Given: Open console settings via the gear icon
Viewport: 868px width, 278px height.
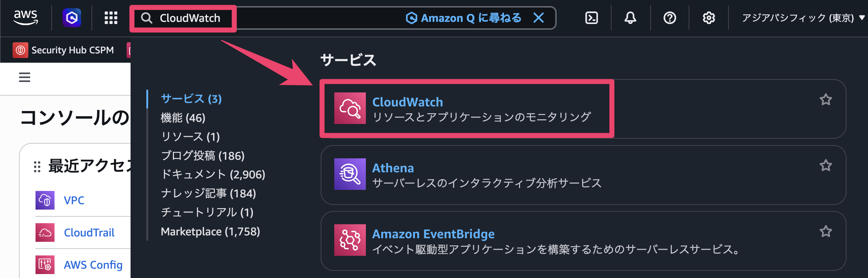Looking at the screenshot, I should tap(708, 18).
